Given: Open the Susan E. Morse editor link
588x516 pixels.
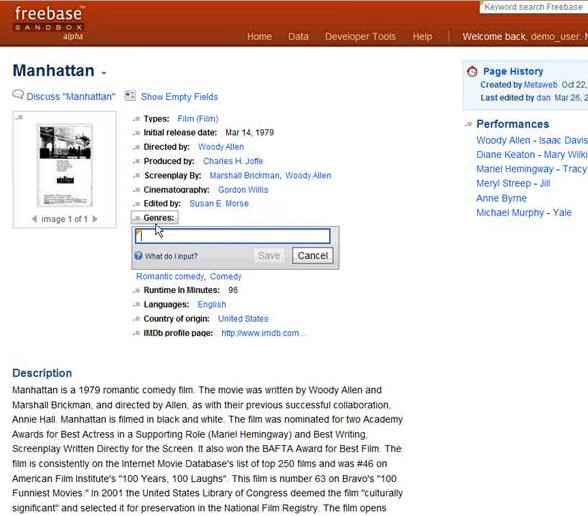Looking at the screenshot, I should click(x=219, y=204).
